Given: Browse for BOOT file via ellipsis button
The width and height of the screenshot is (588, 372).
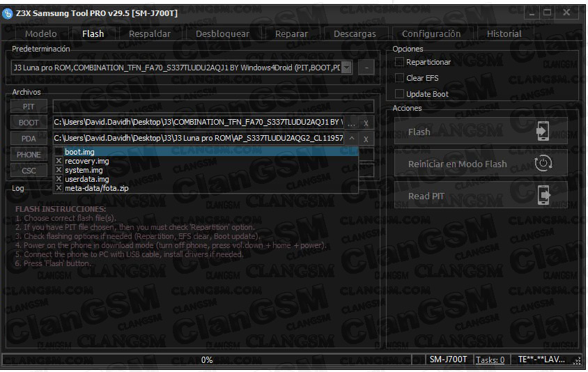Looking at the screenshot, I should pyautogui.click(x=351, y=123).
